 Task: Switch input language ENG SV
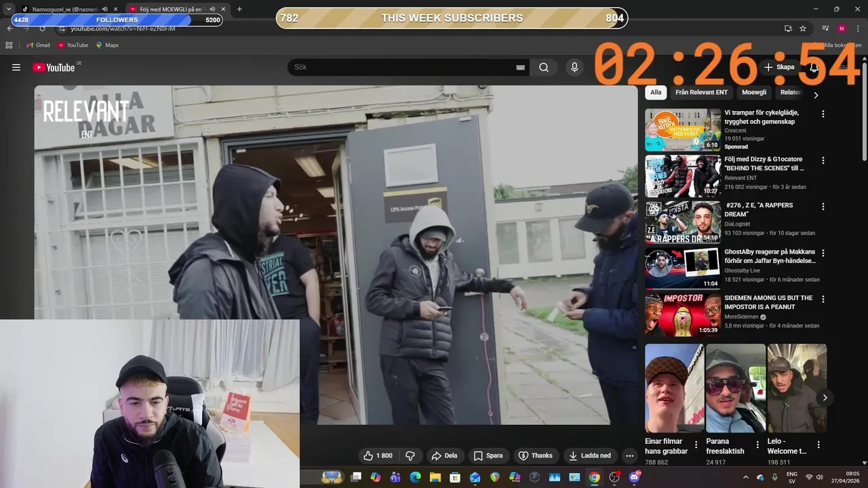(791, 477)
